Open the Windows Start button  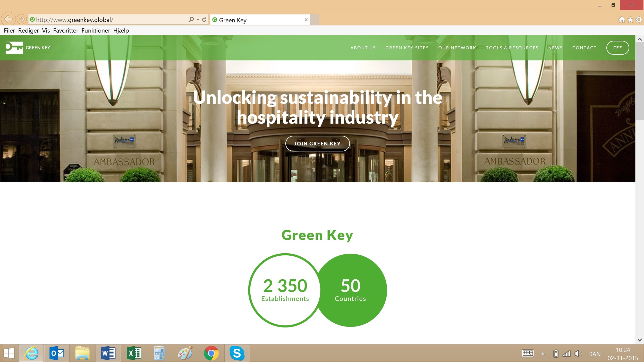(x=9, y=353)
